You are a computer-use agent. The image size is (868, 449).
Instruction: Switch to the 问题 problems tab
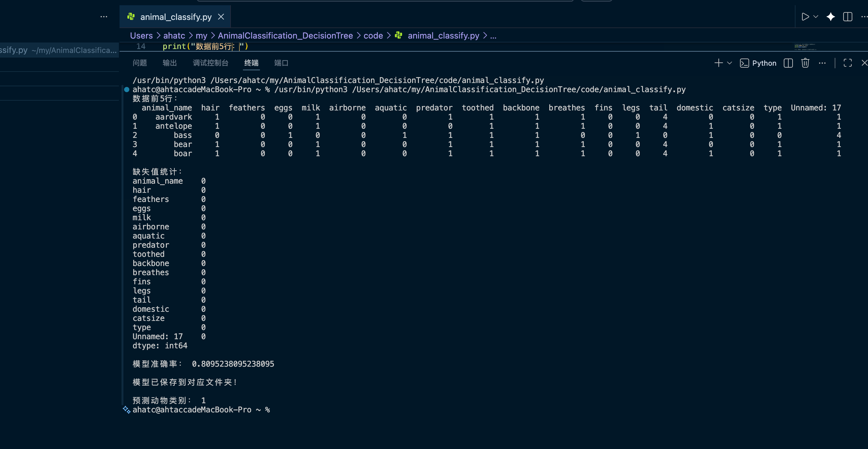(x=139, y=63)
